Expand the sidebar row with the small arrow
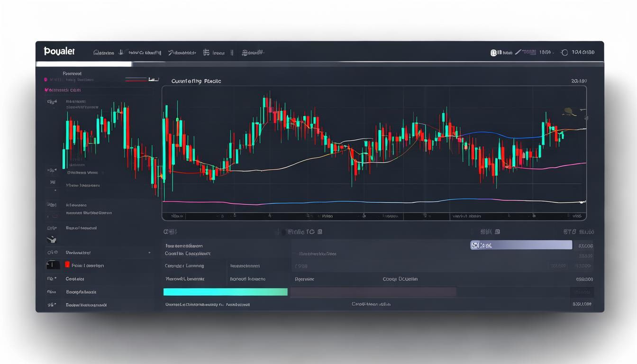 tap(150, 253)
